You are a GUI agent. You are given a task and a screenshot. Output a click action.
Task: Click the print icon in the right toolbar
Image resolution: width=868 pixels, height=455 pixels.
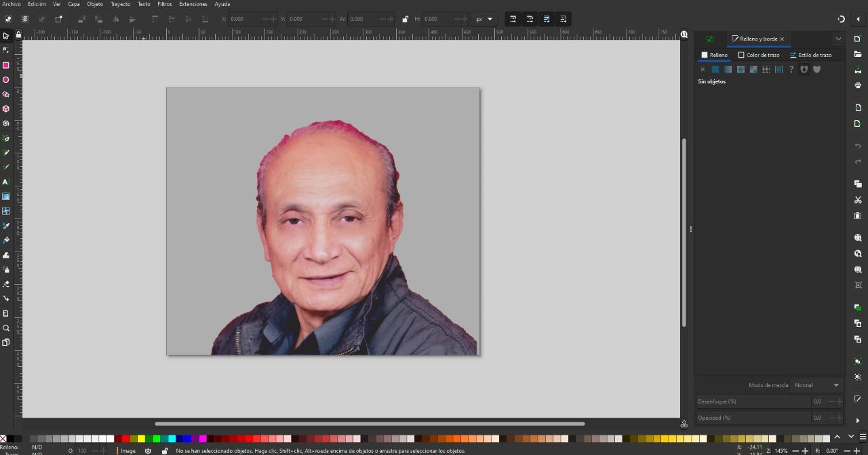pos(858,85)
